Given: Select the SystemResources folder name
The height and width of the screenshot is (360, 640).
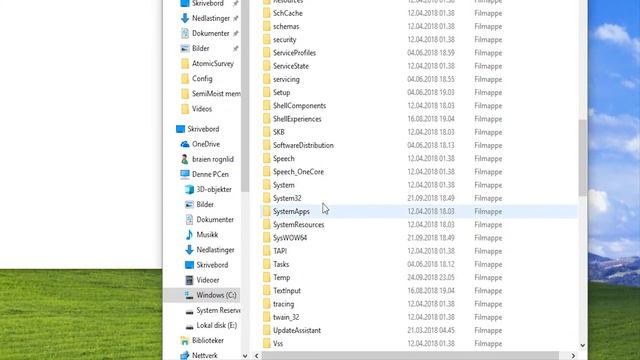Looking at the screenshot, I should 298,225.
